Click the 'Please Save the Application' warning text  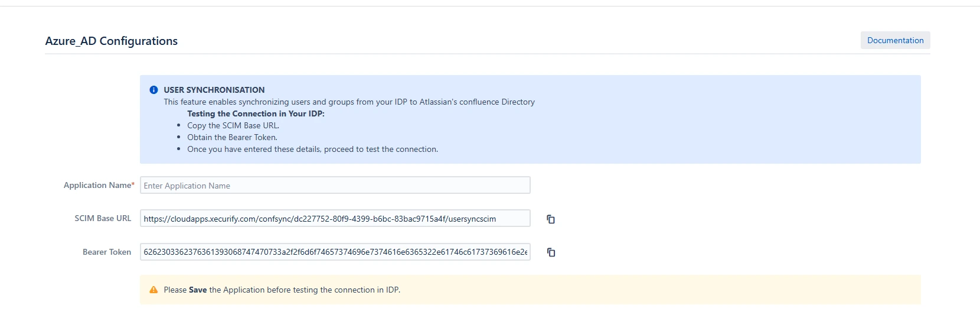(282, 290)
